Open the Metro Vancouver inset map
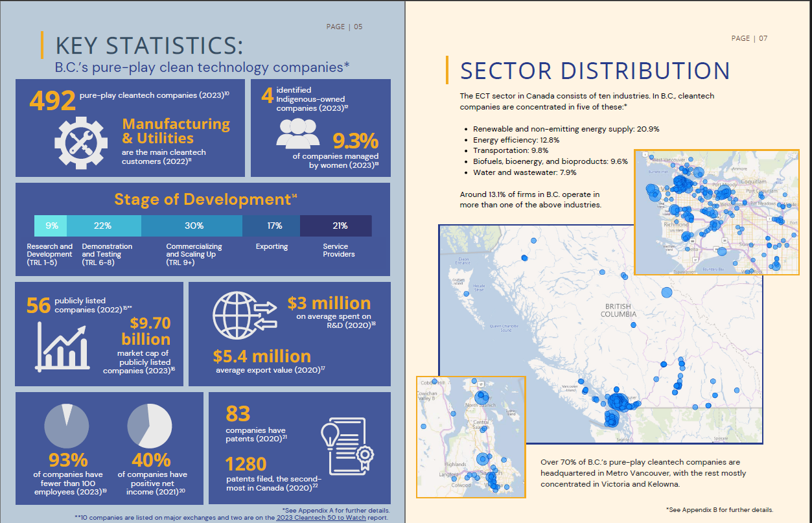812x523 pixels. tap(717, 213)
